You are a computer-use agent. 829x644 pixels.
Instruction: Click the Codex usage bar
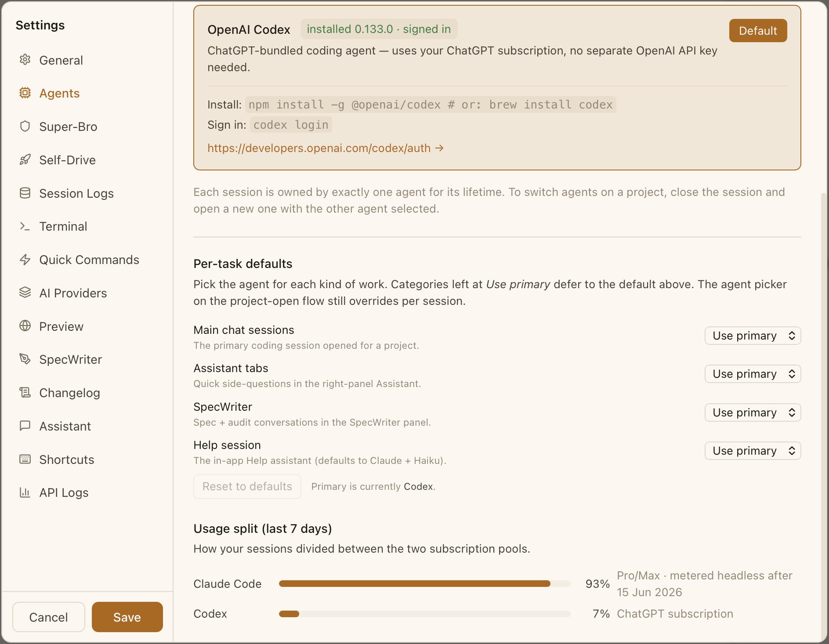click(x=424, y=614)
